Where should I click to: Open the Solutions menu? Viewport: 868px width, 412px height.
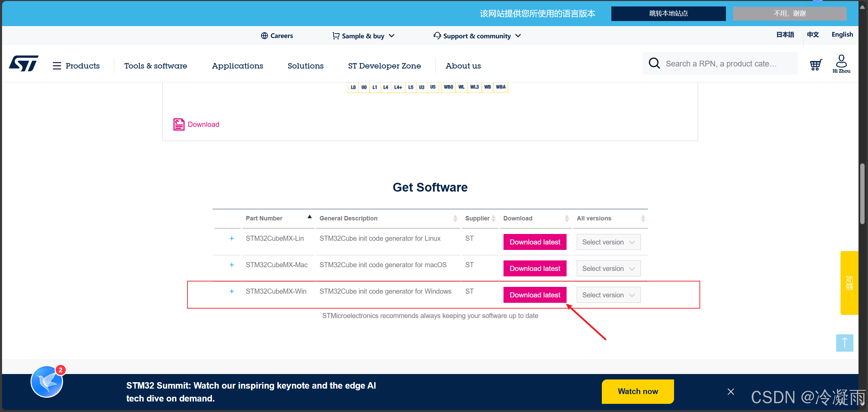(305, 66)
